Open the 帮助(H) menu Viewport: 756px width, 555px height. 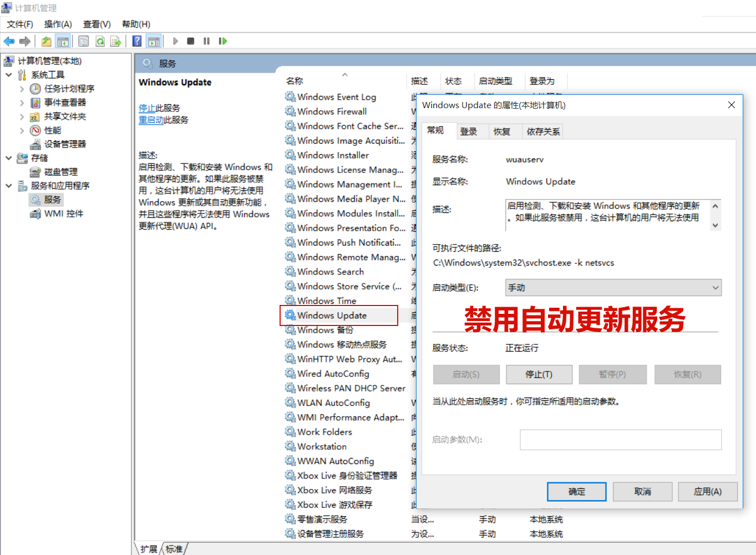[x=136, y=24]
